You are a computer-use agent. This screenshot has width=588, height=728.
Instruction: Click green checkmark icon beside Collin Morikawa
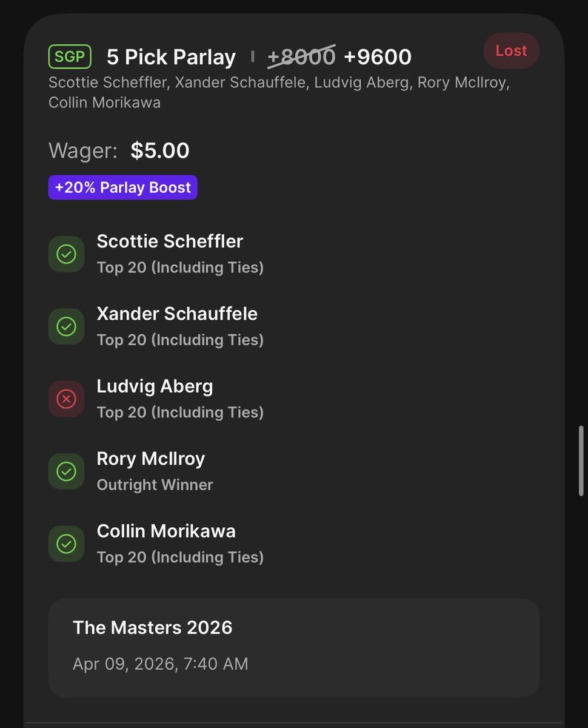66,544
